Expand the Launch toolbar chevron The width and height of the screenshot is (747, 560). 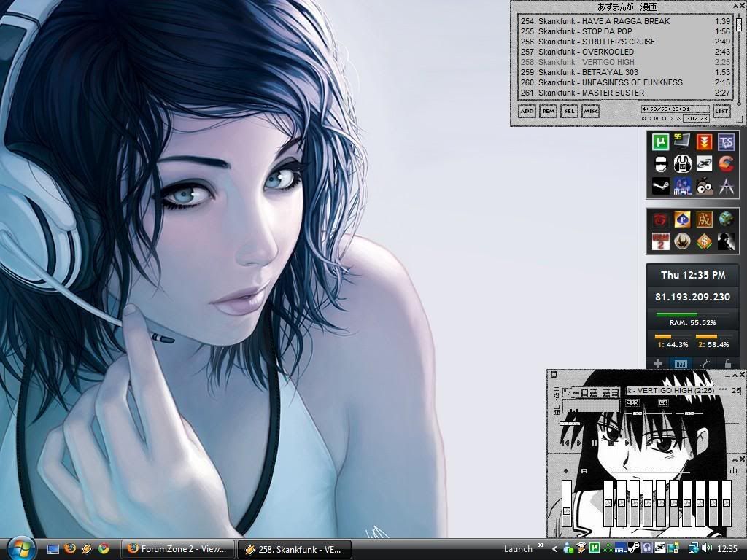pyautogui.click(x=541, y=545)
